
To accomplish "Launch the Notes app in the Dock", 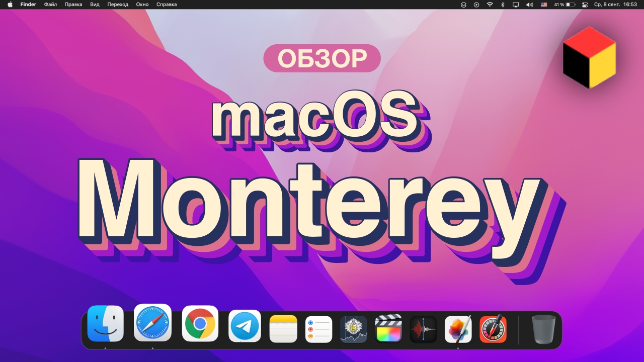I will point(283,329).
